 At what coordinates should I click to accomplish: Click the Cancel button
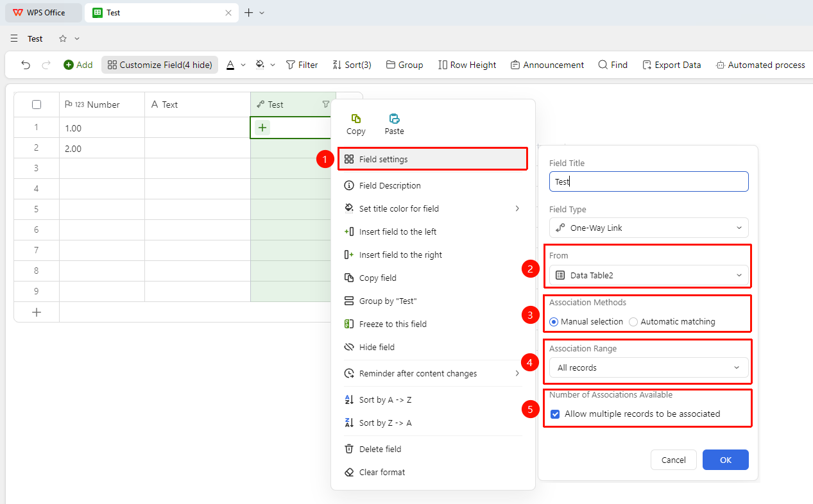(674, 460)
